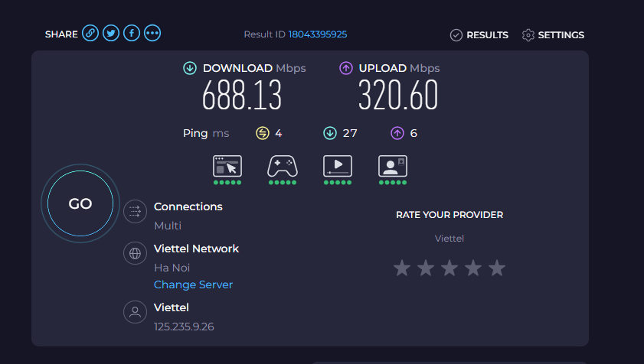
Task: Start test with GO button
Action: coord(80,203)
